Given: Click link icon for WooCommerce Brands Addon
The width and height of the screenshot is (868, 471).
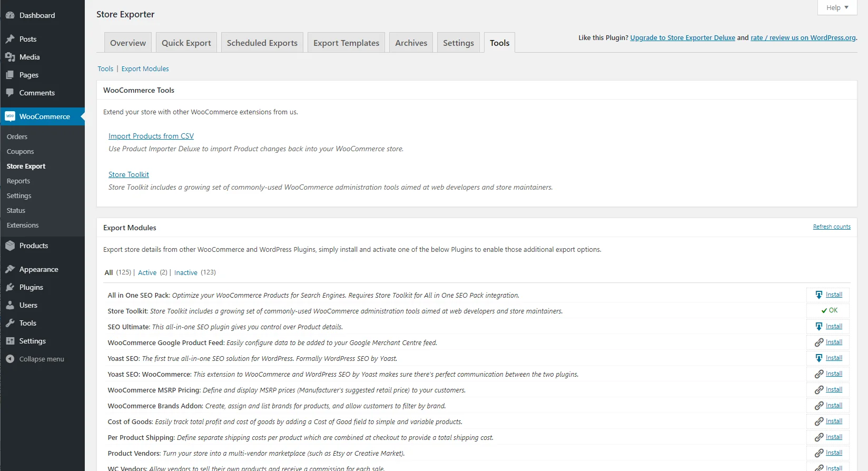Looking at the screenshot, I should pos(819,406).
